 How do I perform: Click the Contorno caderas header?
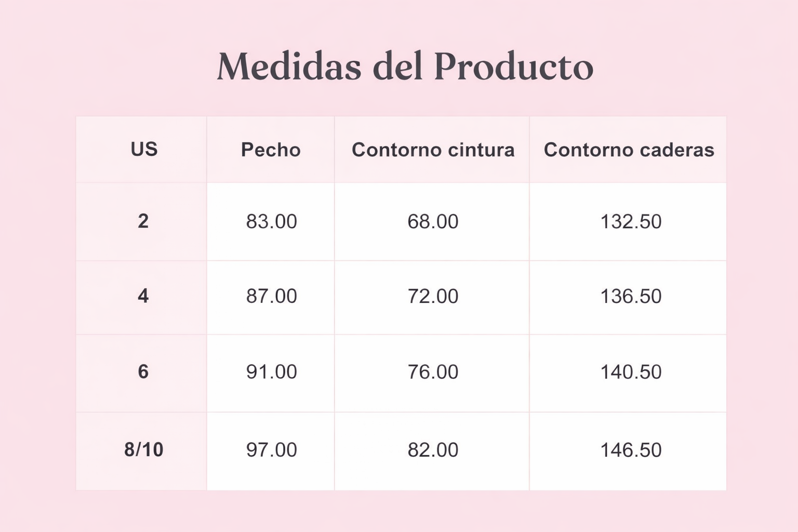(x=629, y=150)
